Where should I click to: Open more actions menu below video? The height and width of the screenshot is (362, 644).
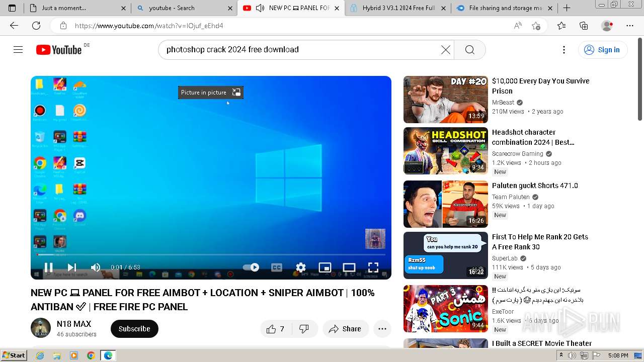(382, 329)
